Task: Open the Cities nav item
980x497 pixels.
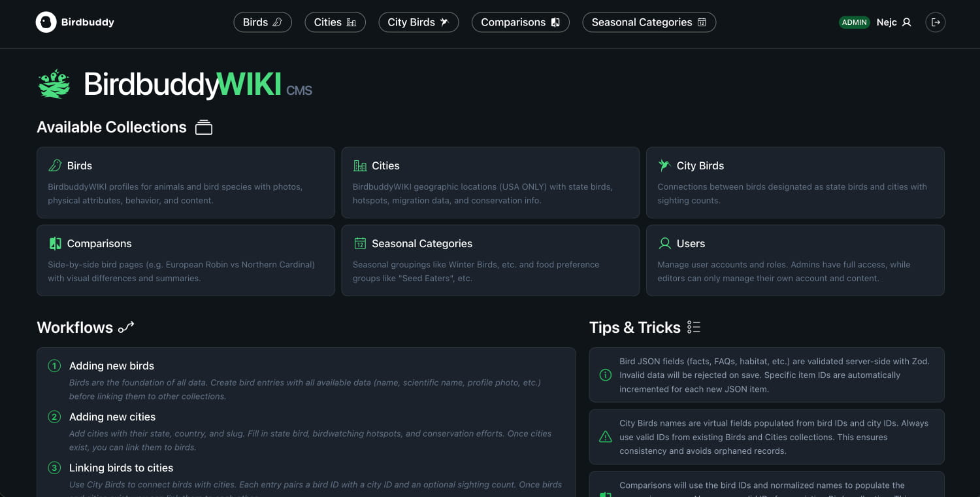Action: pos(335,22)
